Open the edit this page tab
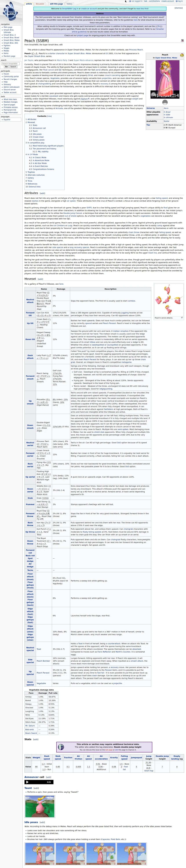186x868 pixels. coord(56,4)
